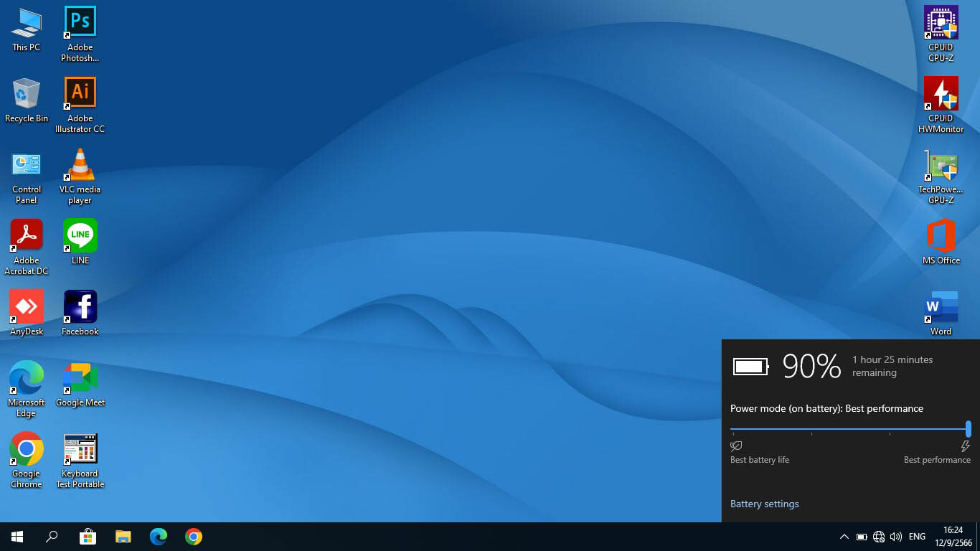This screenshot has height=551, width=980.
Task: Open MS Office desktop icon
Action: click(941, 242)
